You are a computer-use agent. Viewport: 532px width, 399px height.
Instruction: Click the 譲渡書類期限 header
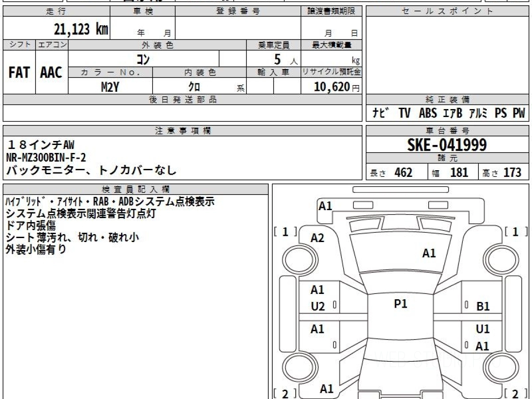tap(331, 12)
